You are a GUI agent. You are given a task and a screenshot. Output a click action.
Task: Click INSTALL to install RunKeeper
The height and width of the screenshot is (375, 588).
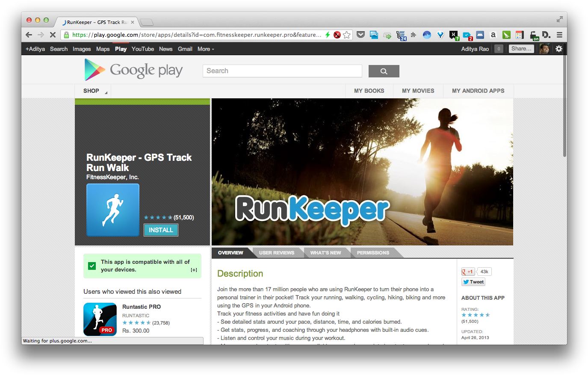pyautogui.click(x=161, y=230)
